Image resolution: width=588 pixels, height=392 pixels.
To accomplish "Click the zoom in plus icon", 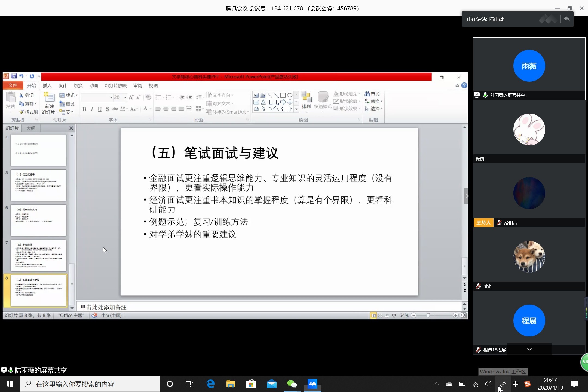I will coord(455,316).
